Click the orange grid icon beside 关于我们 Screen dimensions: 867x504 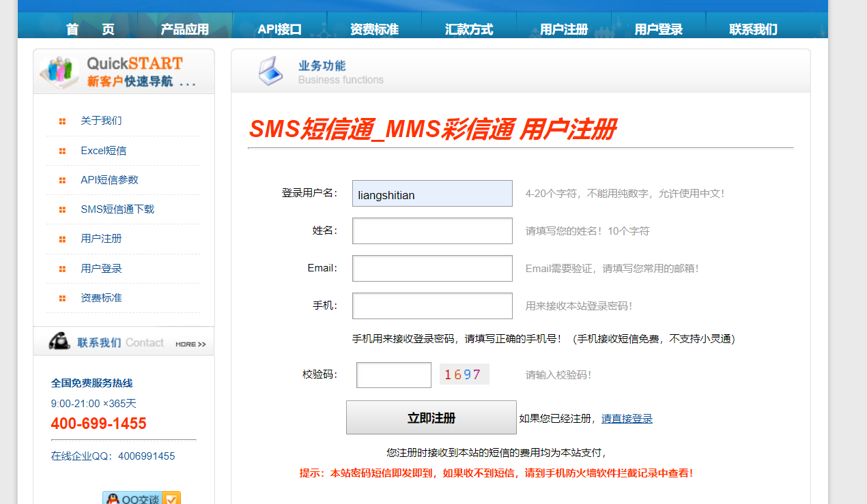tap(62, 121)
